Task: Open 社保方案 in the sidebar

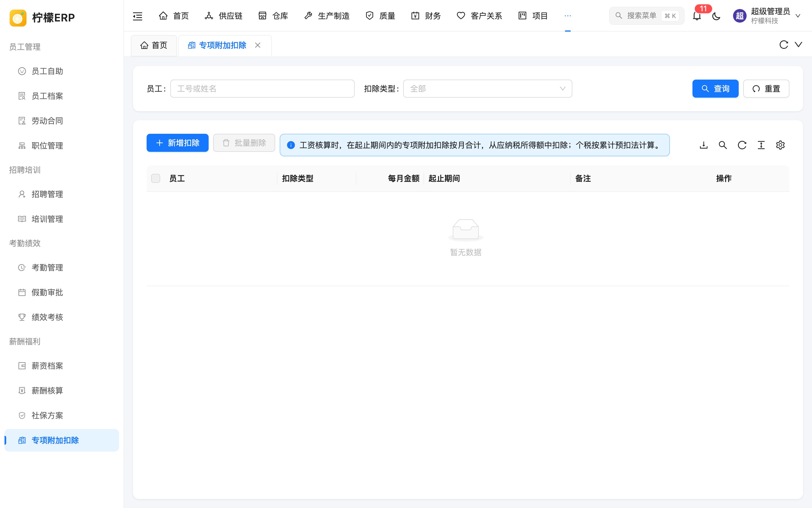Action: point(62,416)
